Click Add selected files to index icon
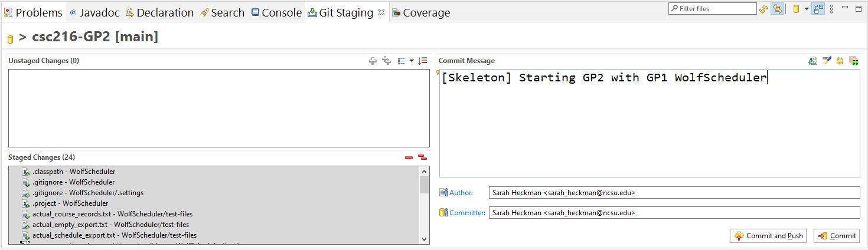Image resolution: width=868 pixels, height=250 pixels. (x=373, y=61)
